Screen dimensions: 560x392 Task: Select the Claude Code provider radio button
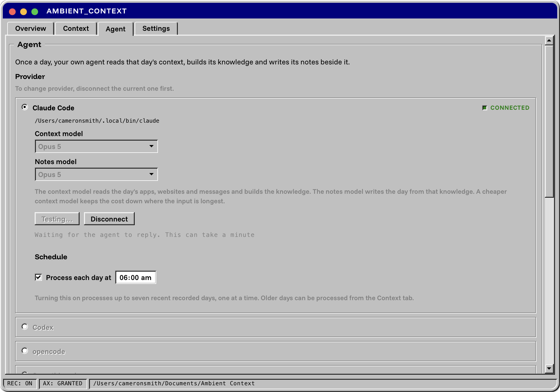tap(25, 107)
